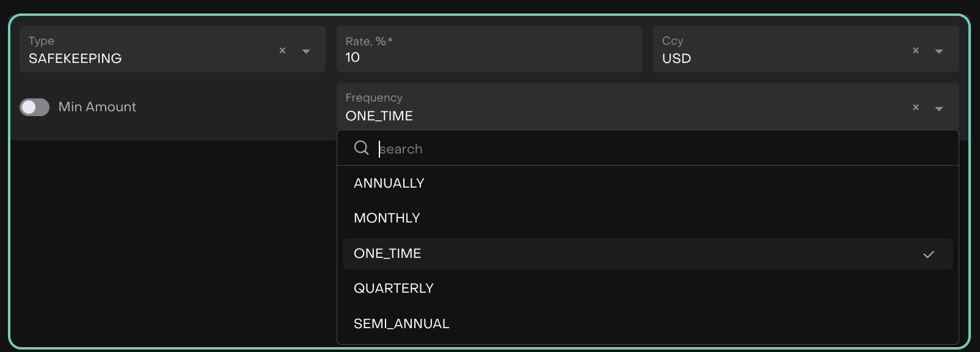The height and width of the screenshot is (352, 980).
Task: Click the highlighted ONE_TIME list option
Action: [387, 254]
